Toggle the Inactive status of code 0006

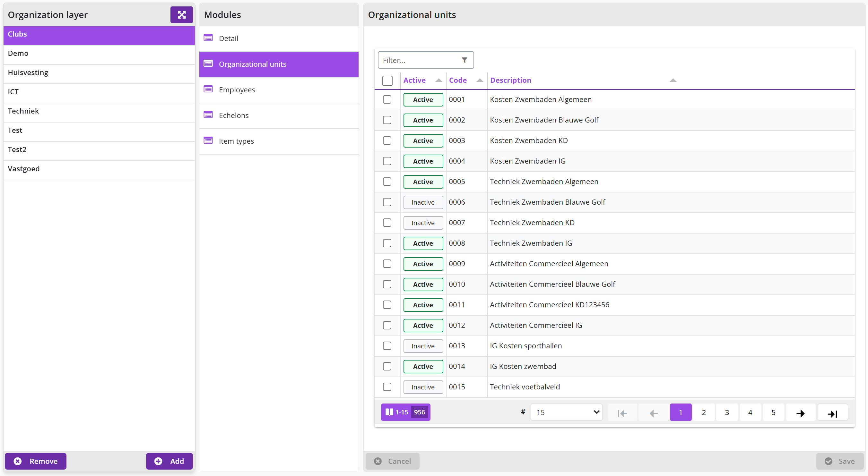click(x=423, y=202)
